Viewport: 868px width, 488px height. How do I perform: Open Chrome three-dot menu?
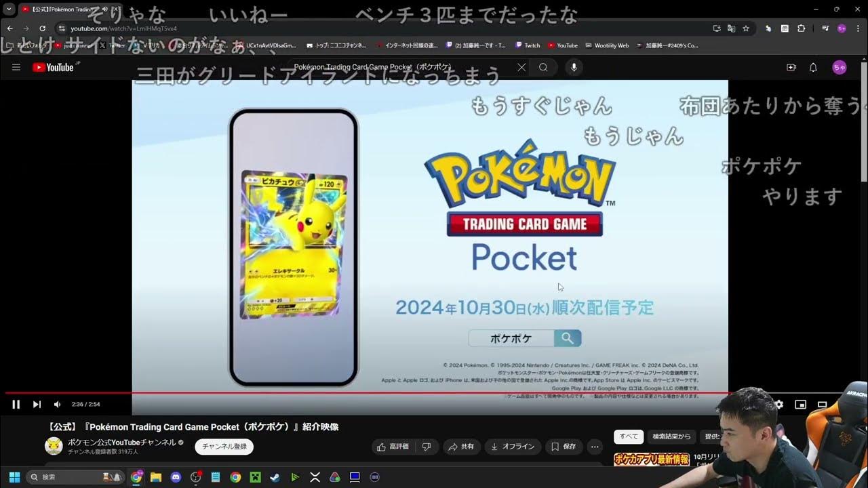tap(858, 28)
